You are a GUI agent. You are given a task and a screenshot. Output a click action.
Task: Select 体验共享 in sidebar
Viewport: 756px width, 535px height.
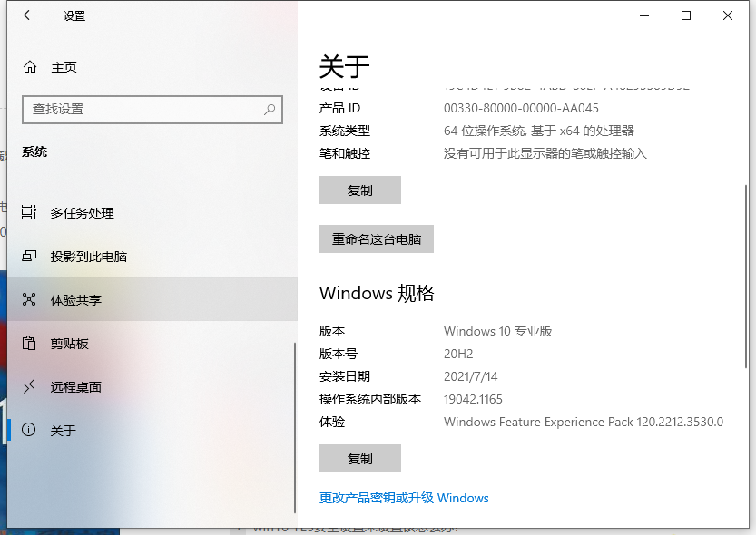pyautogui.click(x=152, y=299)
